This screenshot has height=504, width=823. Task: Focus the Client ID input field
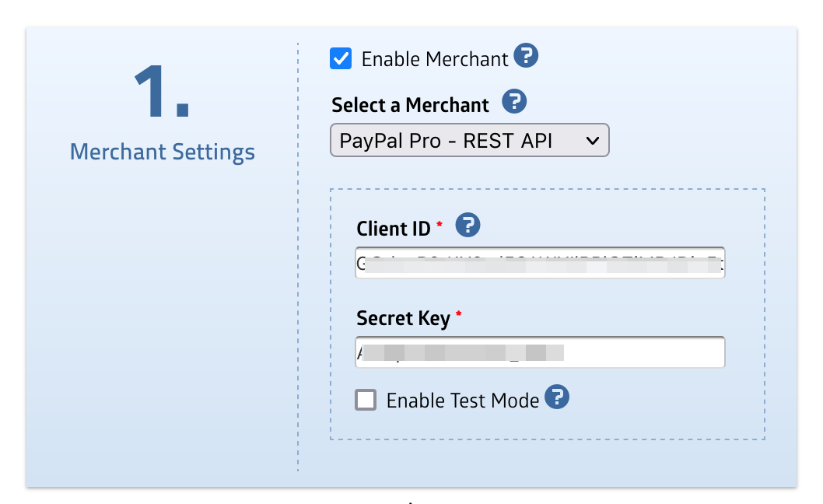pyautogui.click(x=540, y=263)
